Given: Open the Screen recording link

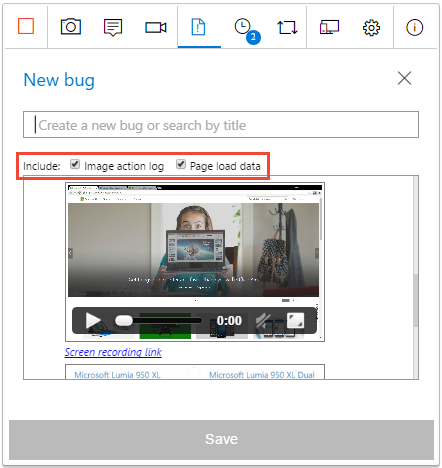Looking at the screenshot, I should tap(113, 352).
